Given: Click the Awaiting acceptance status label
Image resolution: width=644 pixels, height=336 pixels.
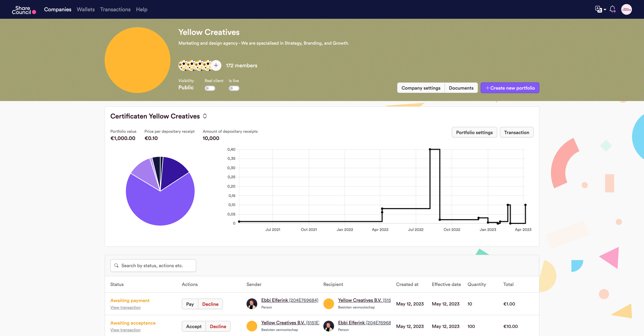Looking at the screenshot, I should click(x=133, y=323).
